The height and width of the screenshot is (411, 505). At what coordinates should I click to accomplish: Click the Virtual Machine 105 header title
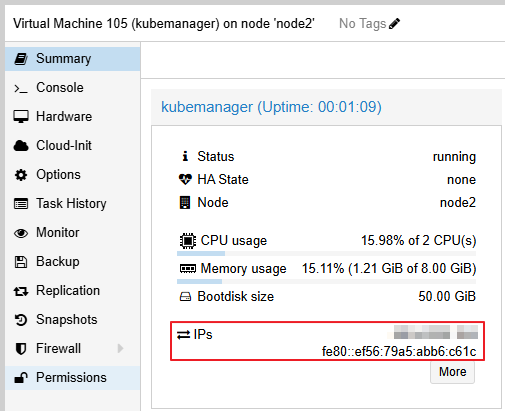[x=164, y=24]
